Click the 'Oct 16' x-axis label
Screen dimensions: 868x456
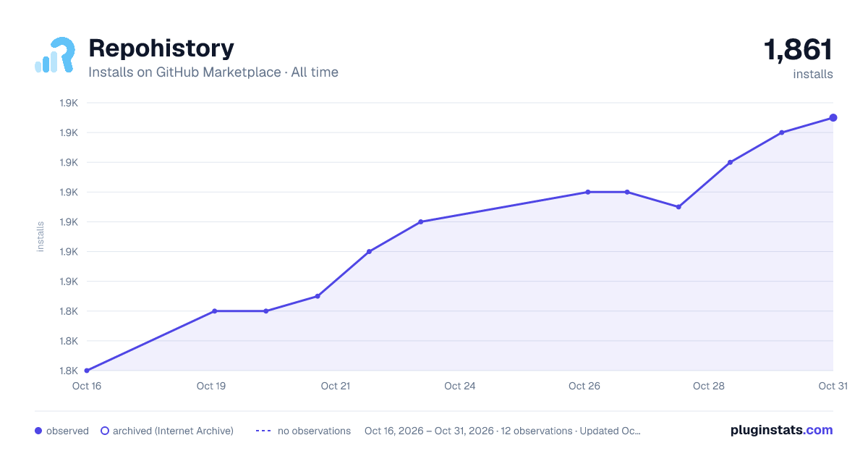point(87,386)
